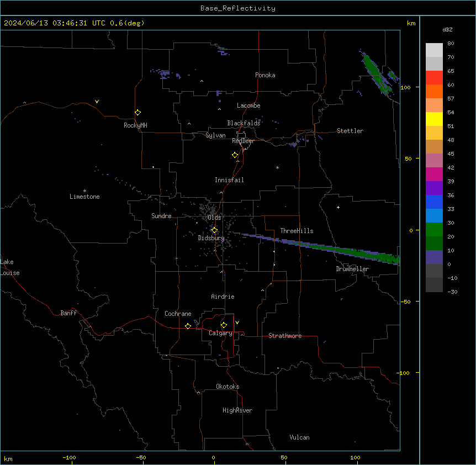Click the white plus marker north of Drumheller
Image resolution: width=476 pixels, height=465 pixels.
click(x=338, y=207)
